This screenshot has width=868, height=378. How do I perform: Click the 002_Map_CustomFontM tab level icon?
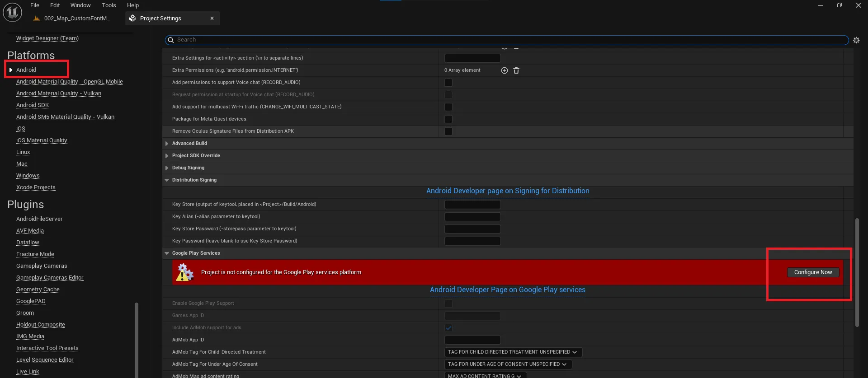[37, 19]
